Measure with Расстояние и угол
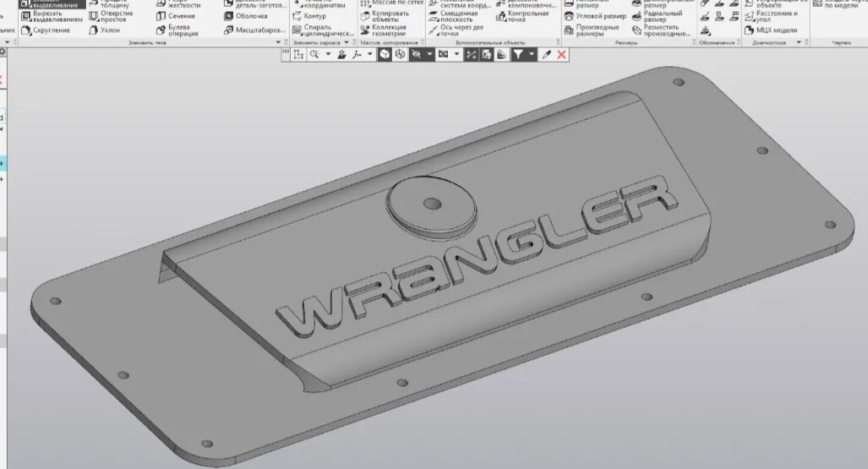This screenshot has height=469, width=868. click(771, 16)
